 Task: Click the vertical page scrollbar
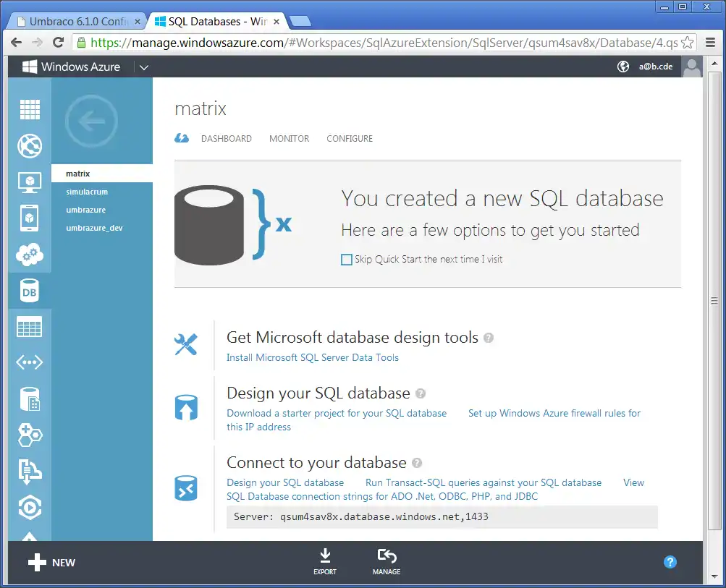(x=714, y=301)
